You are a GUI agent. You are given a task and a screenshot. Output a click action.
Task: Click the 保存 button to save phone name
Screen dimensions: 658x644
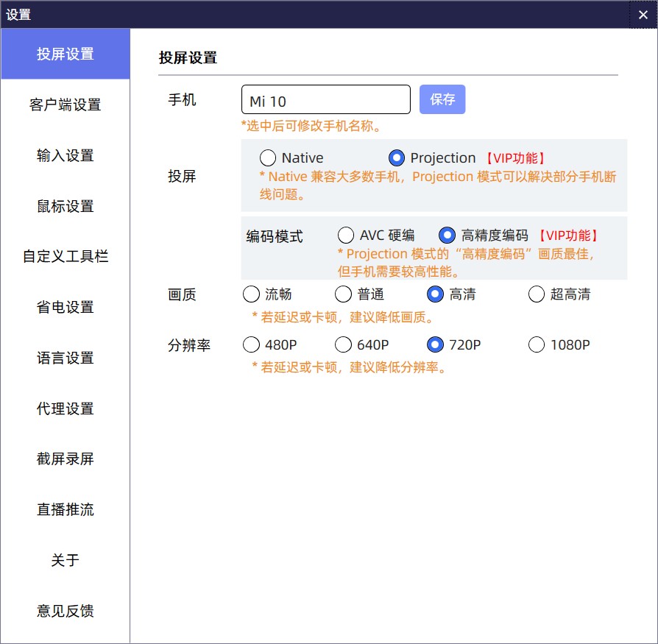point(442,99)
